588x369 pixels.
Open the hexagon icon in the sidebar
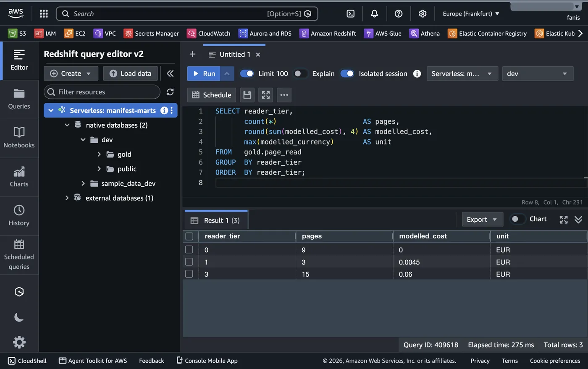click(x=19, y=292)
